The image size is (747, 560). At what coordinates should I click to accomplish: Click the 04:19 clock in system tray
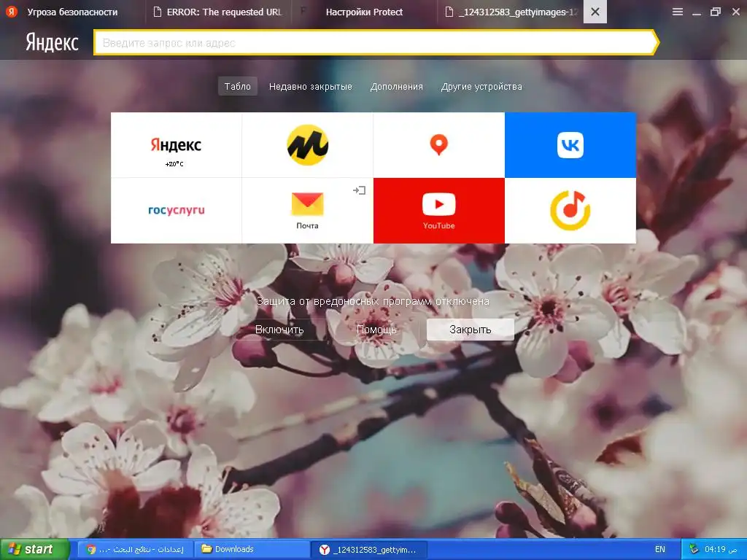click(x=721, y=549)
